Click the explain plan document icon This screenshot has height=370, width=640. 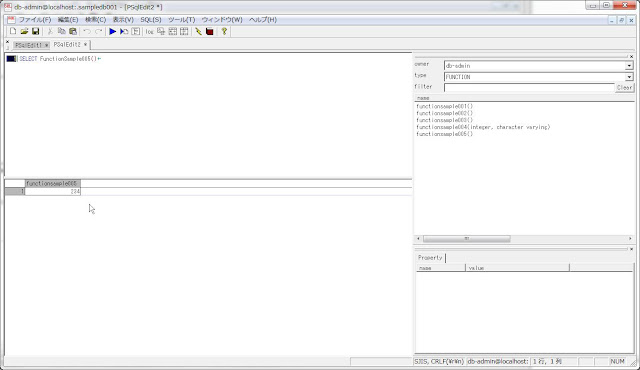pos(136,31)
